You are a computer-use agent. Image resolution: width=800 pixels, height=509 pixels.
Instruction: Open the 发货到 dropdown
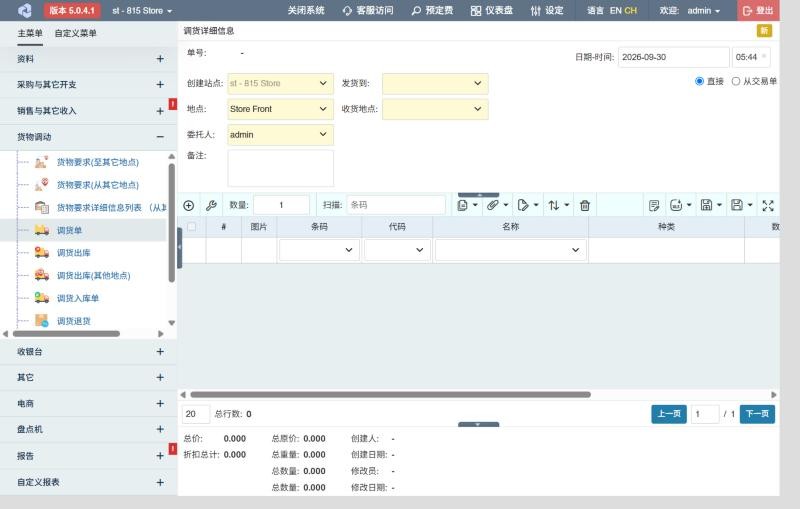coord(435,83)
